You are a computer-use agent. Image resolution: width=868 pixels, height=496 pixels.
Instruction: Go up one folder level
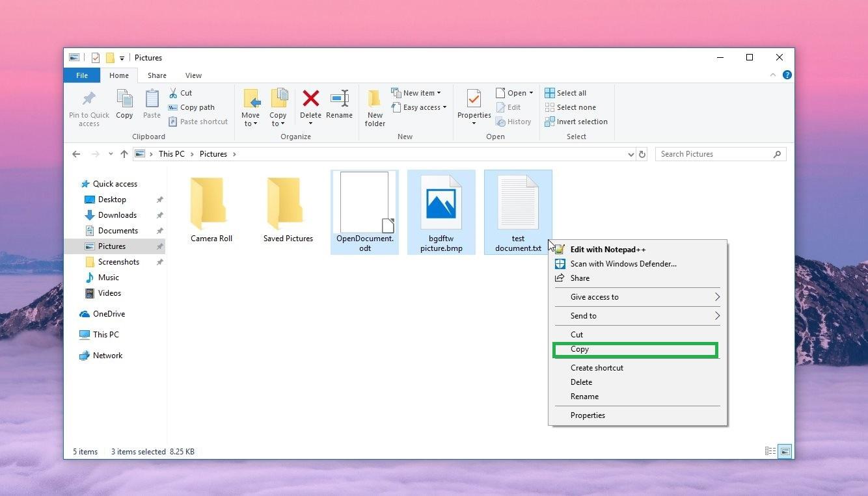point(124,154)
